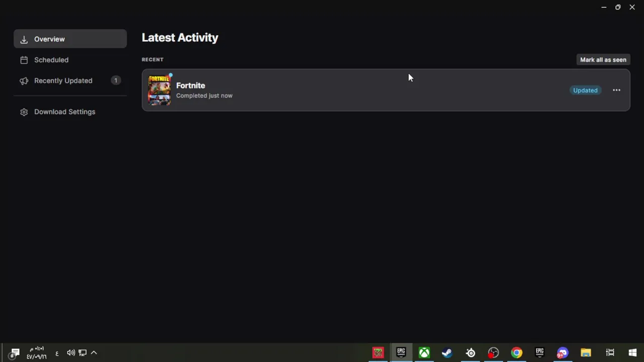Close the Epic Games window
Viewport: 644px width, 362px height.
pos(632,7)
